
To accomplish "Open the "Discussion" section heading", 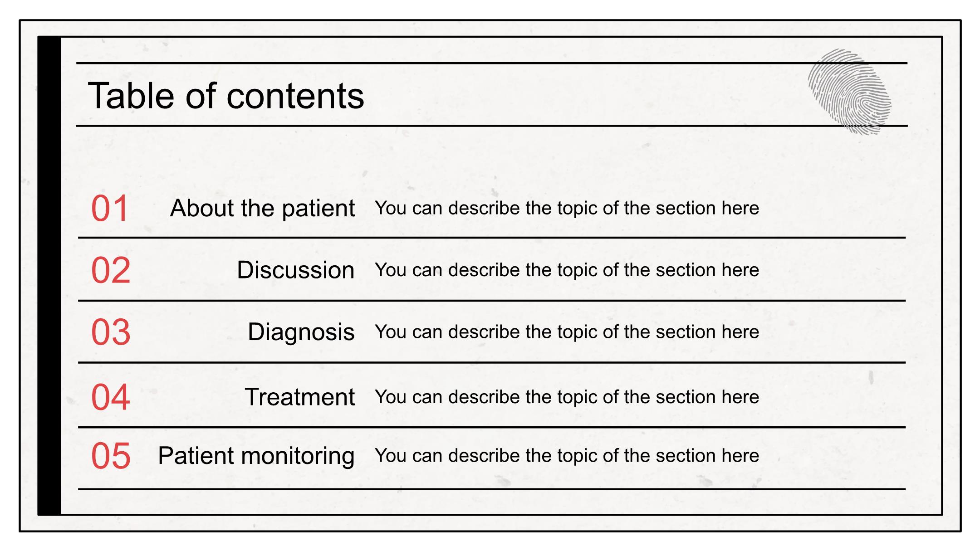I will click(295, 270).
